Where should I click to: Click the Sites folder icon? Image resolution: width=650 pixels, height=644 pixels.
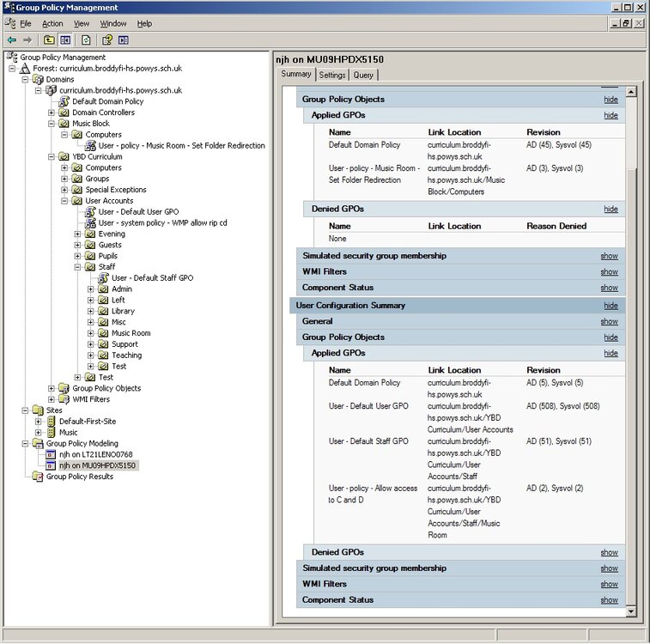coord(38,410)
